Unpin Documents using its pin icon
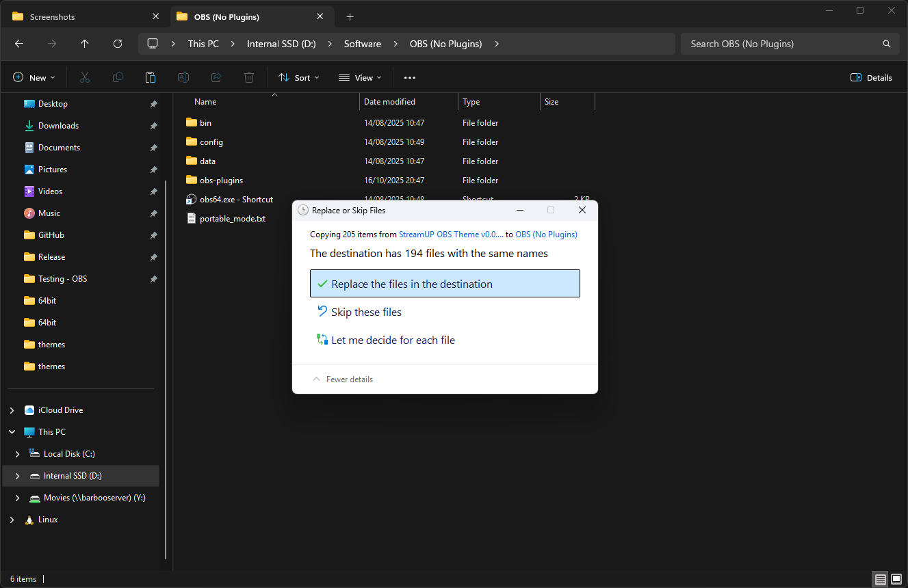The width and height of the screenshot is (908, 588). coord(153,148)
